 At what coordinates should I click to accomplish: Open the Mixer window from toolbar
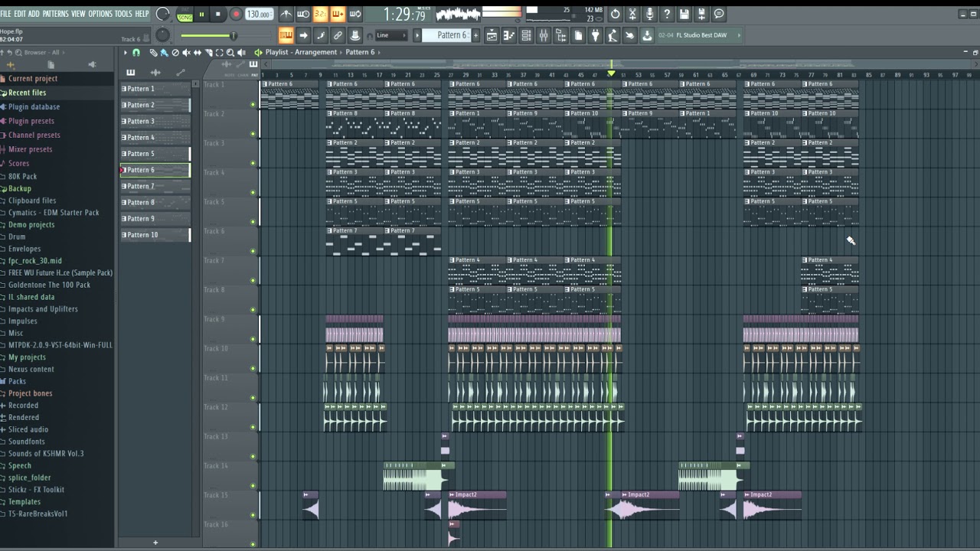pos(544,35)
